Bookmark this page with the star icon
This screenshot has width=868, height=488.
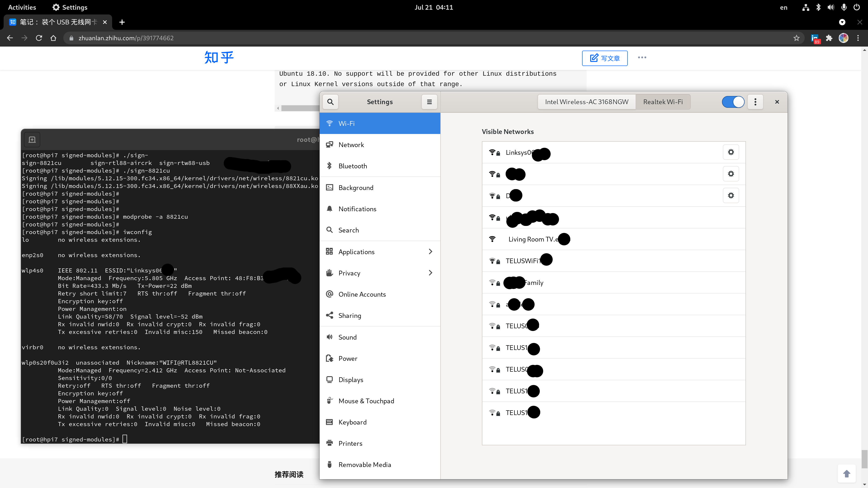coord(796,38)
